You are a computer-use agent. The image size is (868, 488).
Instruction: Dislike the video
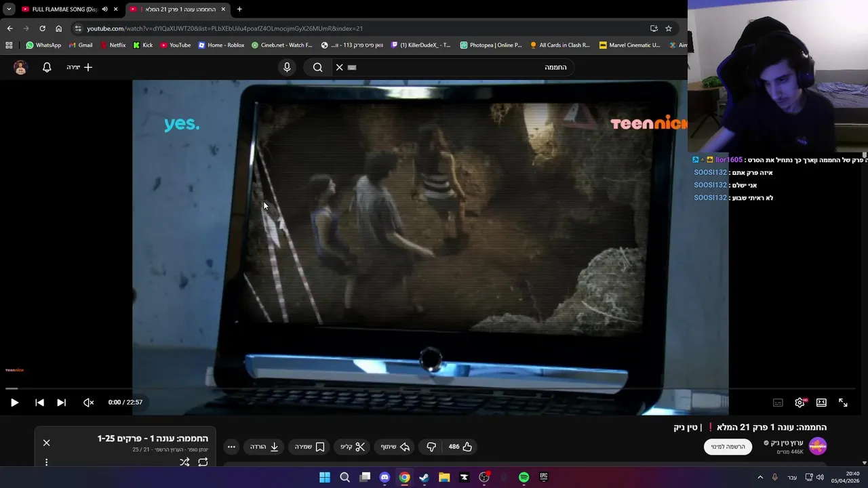431,447
